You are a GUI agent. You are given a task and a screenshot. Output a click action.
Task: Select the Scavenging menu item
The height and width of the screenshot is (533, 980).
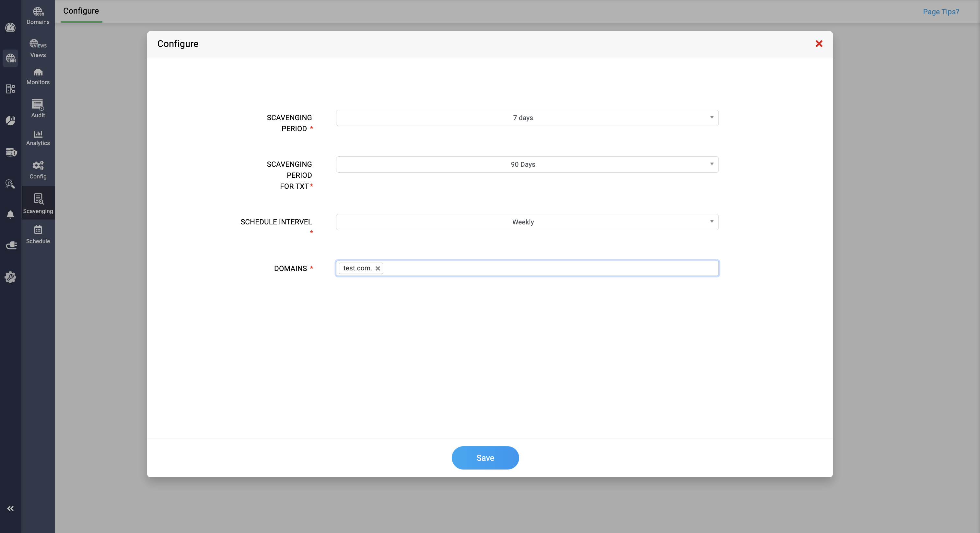pyautogui.click(x=38, y=203)
